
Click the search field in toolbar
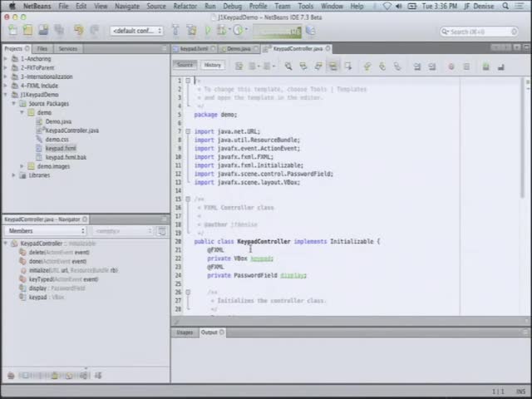coord(479,32)
